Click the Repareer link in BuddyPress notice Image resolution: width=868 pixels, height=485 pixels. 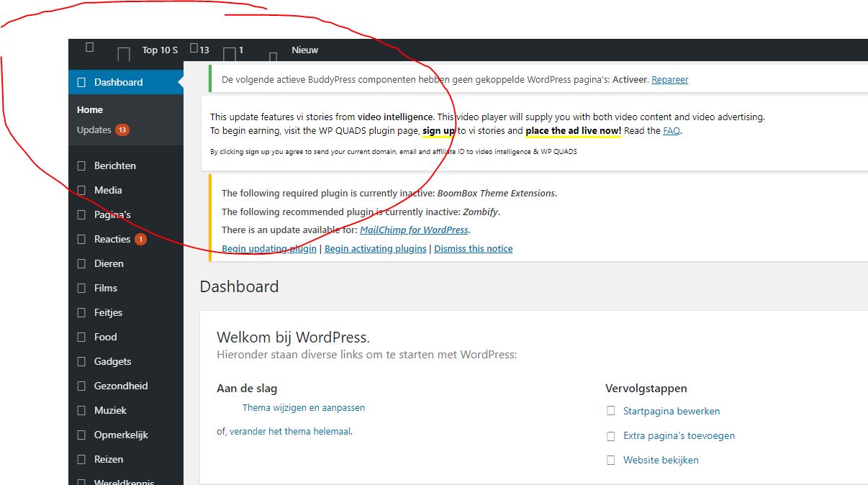670,80
